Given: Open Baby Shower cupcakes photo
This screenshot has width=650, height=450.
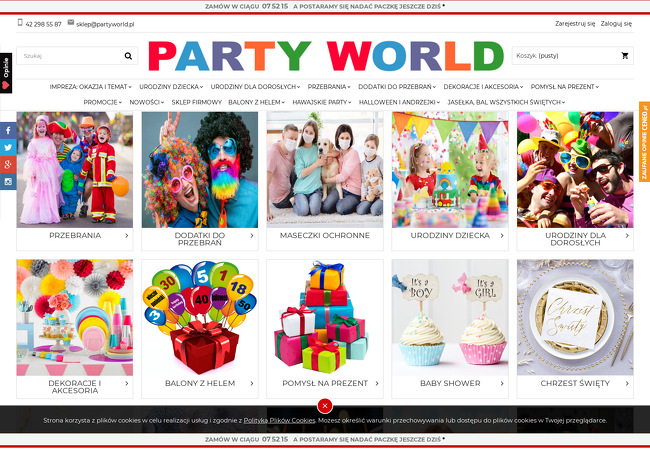Looking at the screenshot, I should coord(450,317).
